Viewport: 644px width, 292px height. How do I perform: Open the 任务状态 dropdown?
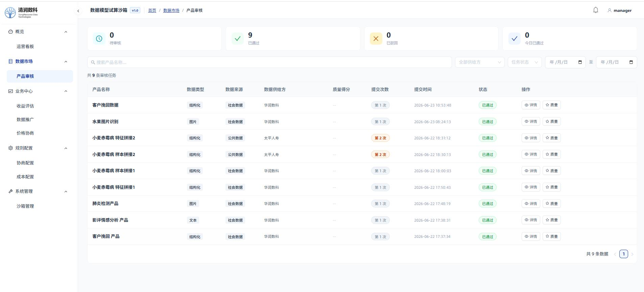pyautogui.click(x=525, y=62)
